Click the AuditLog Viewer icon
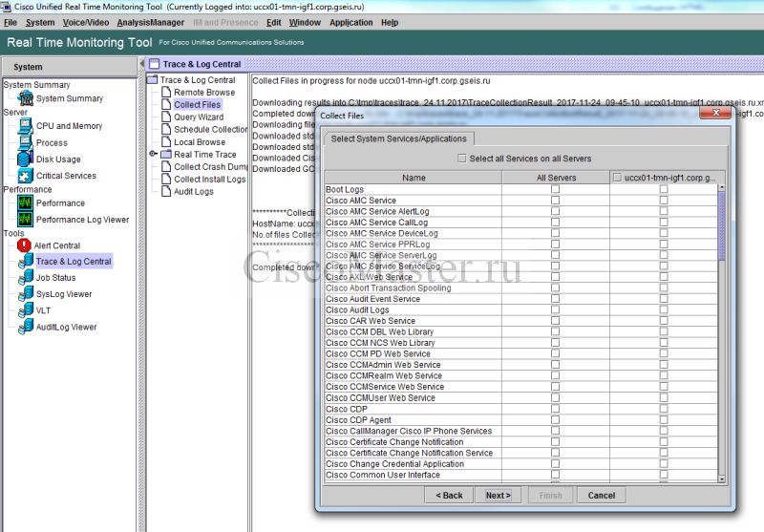Screen dimensions: 764x532 [x=26, y=327]
